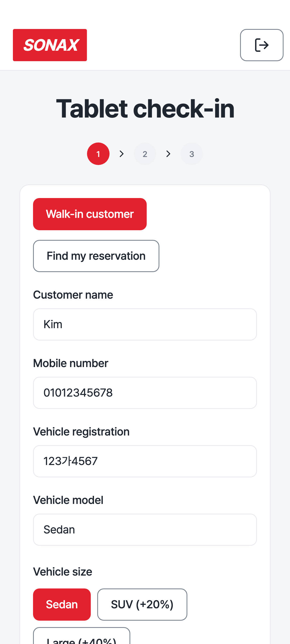Jump to step 3 circle indicator
Viewport: 290px width, 644px height.
click(x=192, y=154)
